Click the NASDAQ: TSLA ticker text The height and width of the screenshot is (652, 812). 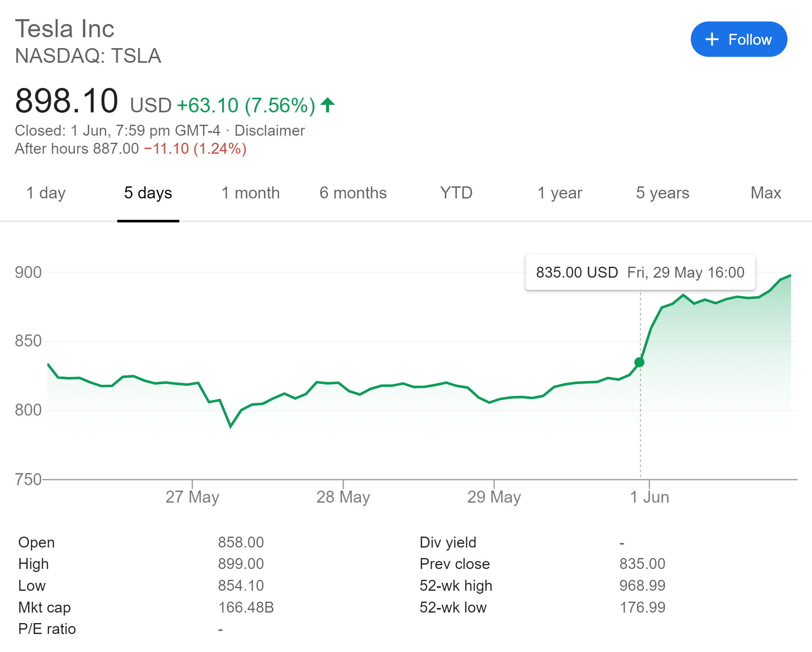(88, 56)
